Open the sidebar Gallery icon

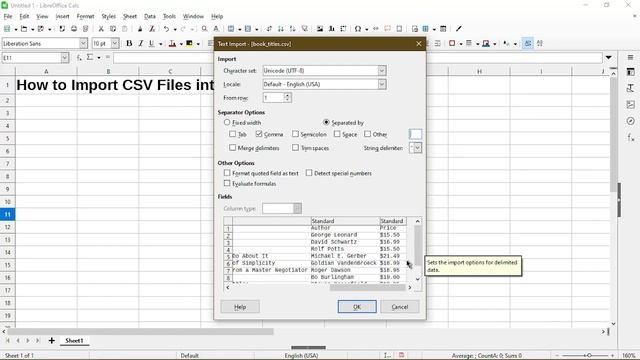631,104
